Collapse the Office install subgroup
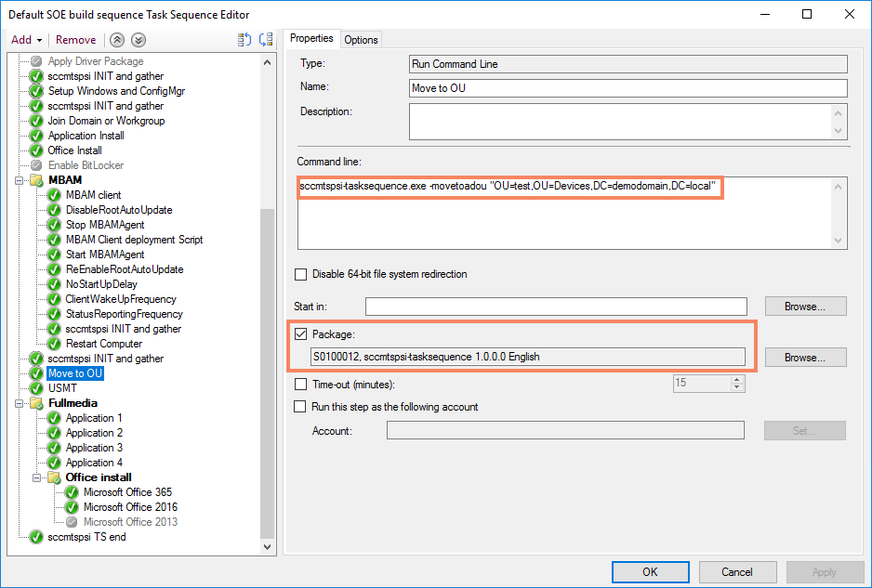Screen dimensions: 872x588 point(37,477)
